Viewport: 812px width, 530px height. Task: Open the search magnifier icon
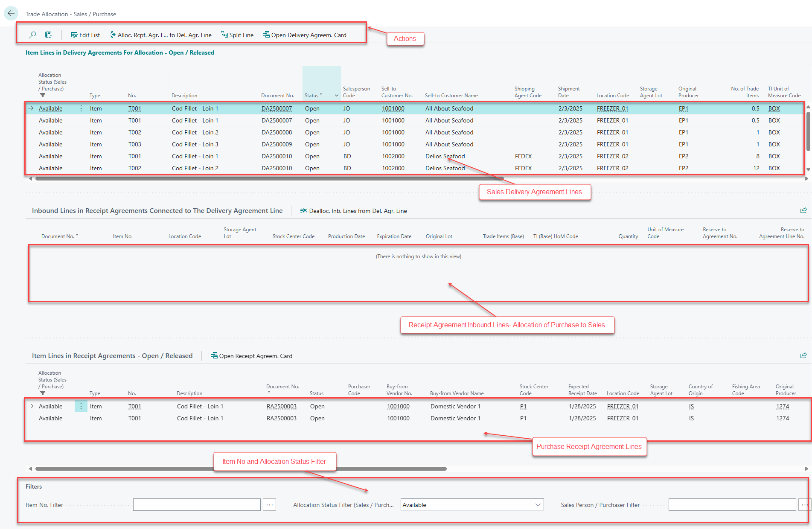point(32,35)
